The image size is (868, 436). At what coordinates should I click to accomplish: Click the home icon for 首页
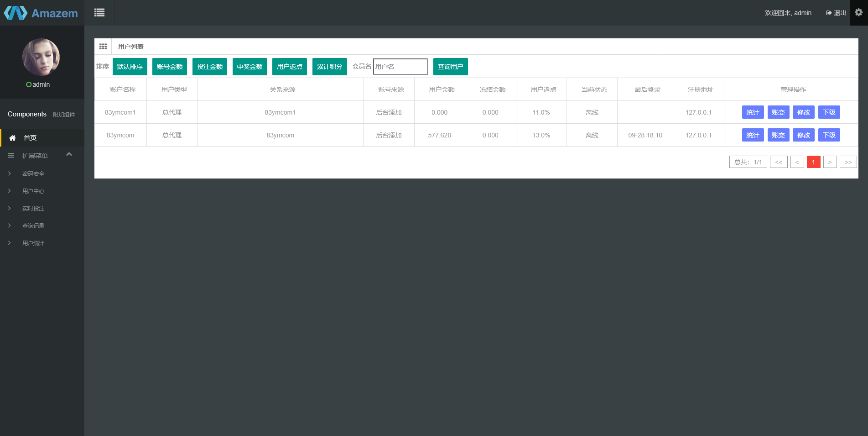(13, 138)
